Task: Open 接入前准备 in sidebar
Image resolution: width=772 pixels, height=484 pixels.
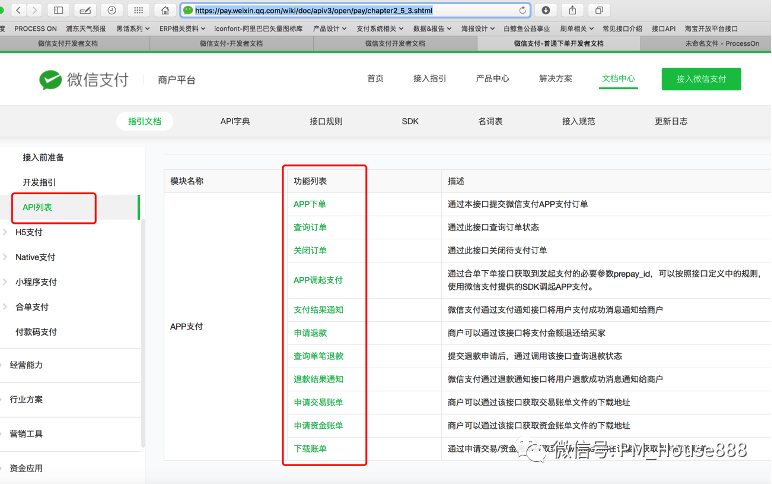Action: [x=43, y=158]
